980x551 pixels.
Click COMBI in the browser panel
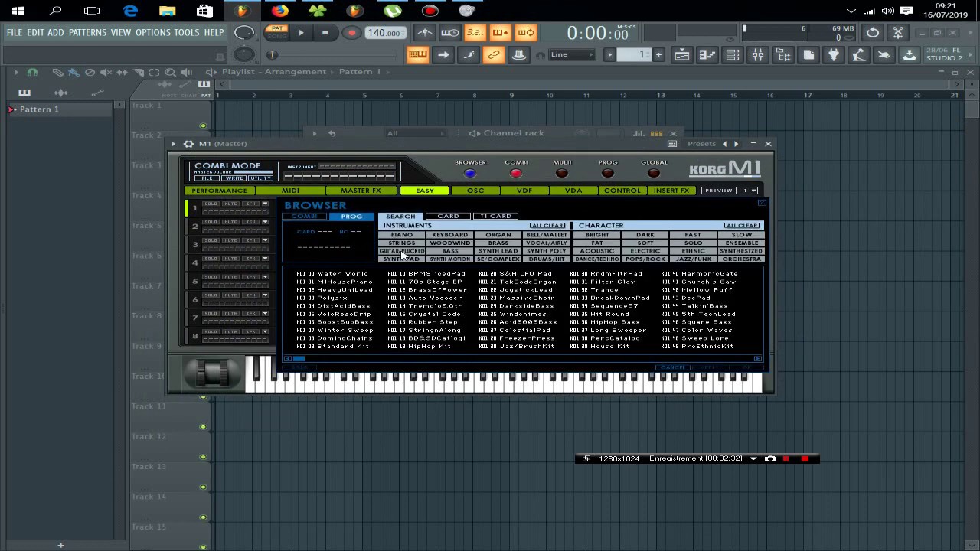click(305, 217)
